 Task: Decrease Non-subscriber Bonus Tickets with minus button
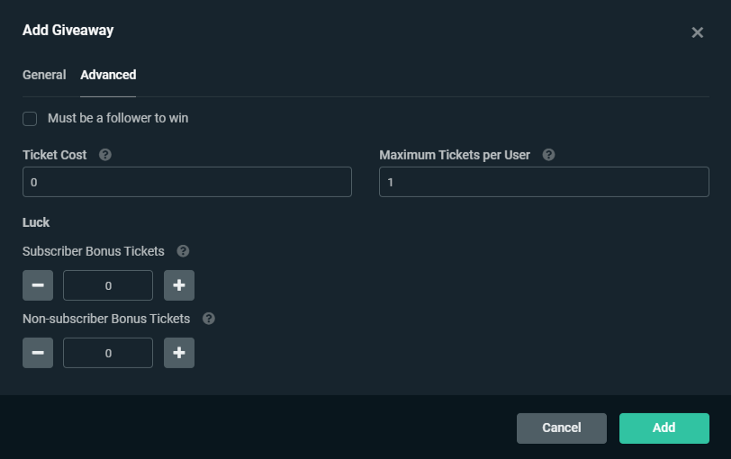(37, 353)
